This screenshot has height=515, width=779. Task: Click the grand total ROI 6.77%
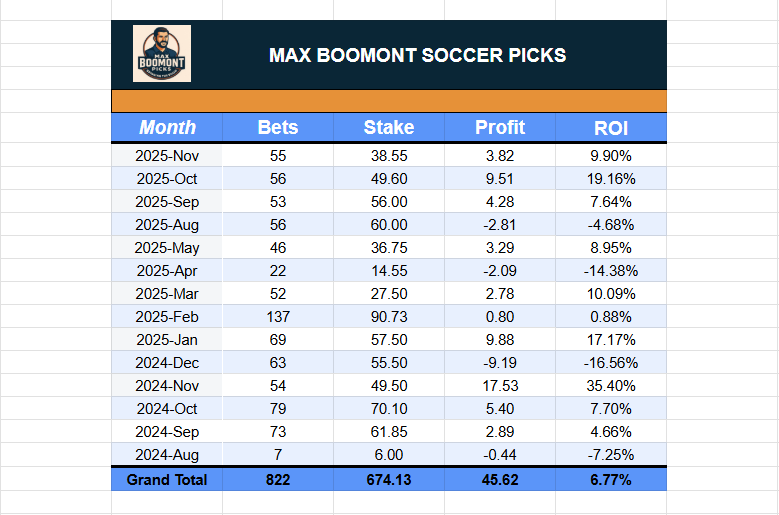[x=611, y=480]
